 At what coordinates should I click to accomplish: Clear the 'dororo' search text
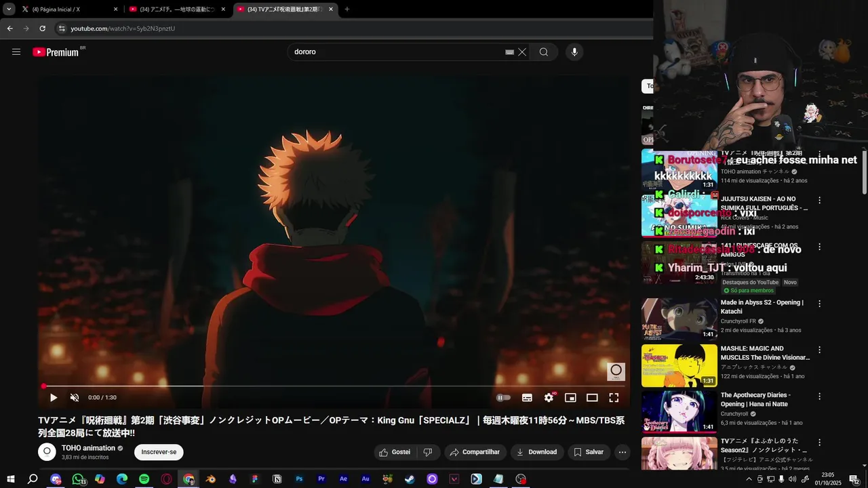click(x=522, y=52)
